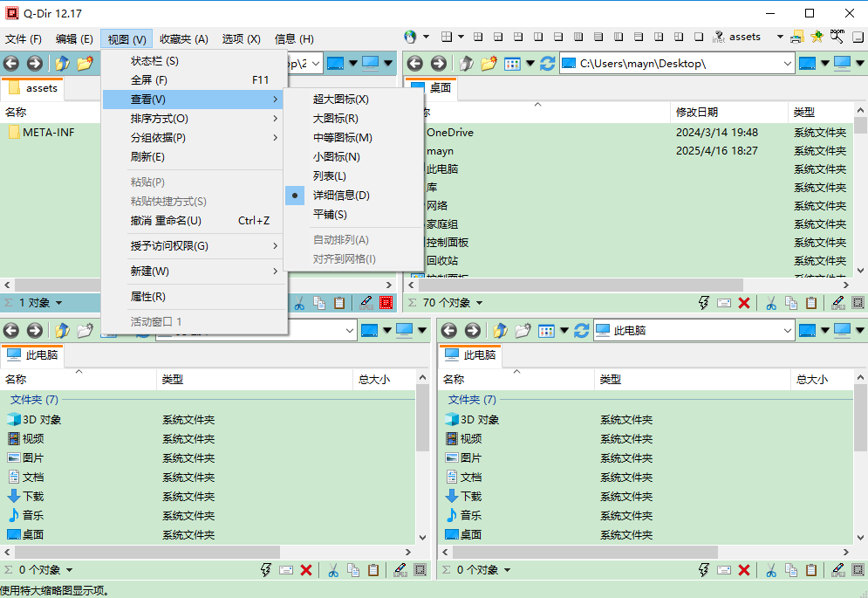Open the panel layout dropdown next to the grid icon
Viewport: 868px width, 598px height.
click(x=460, y=38)
